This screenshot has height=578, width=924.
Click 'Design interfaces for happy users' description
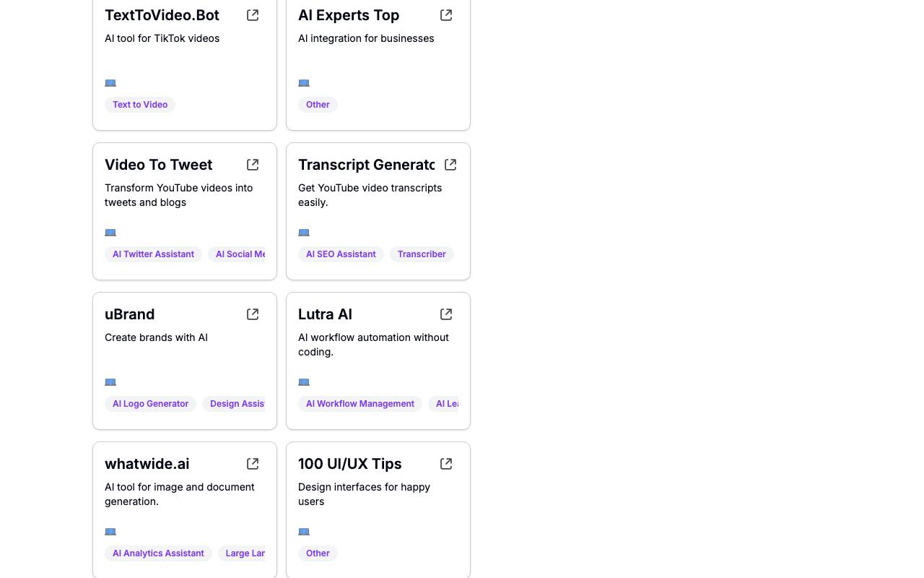[x=364, y=494]
